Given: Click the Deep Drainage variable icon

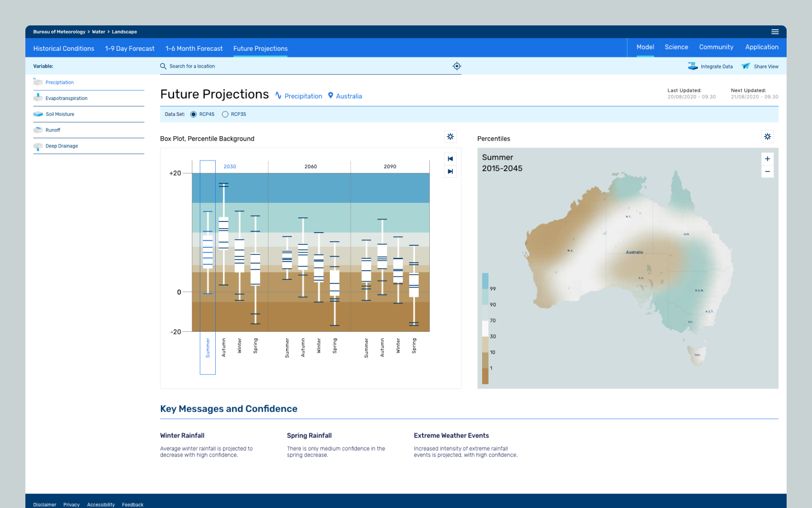Looking at the screenshot, I should pos(38,146).
